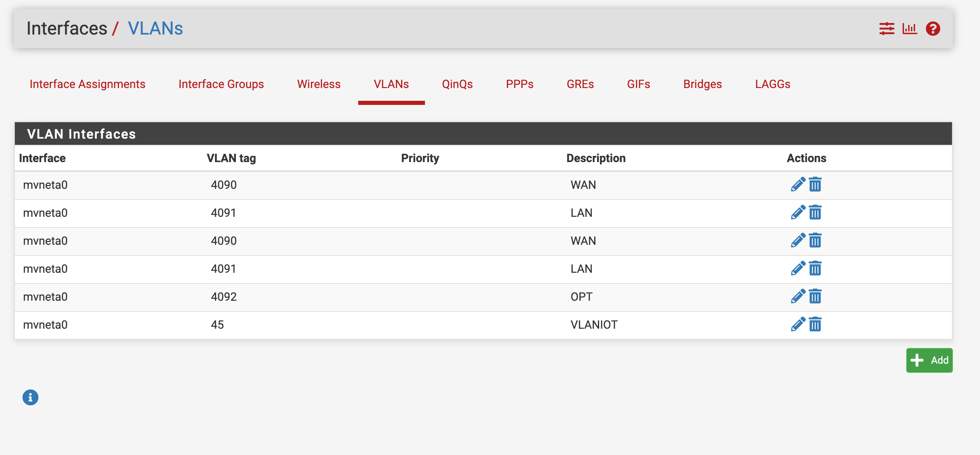Delete the OPT VLAN 4092 entry

point(815,297)
